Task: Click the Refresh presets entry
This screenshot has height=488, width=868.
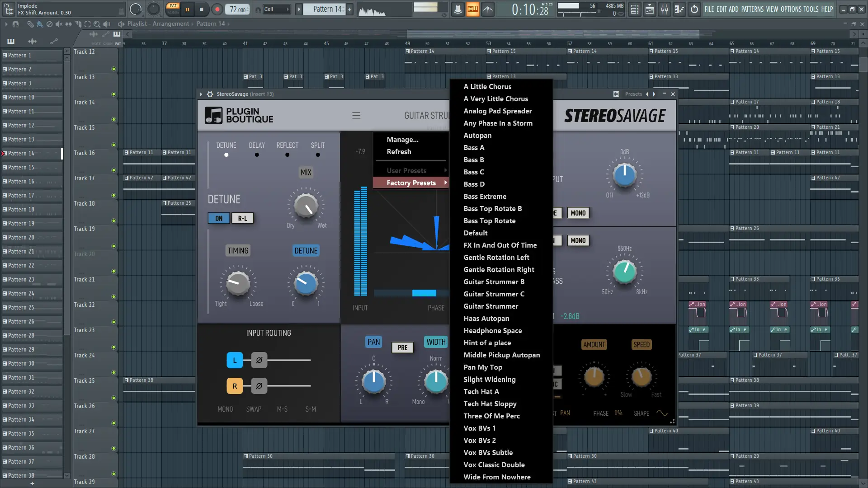Action: [x=399, y=152]
